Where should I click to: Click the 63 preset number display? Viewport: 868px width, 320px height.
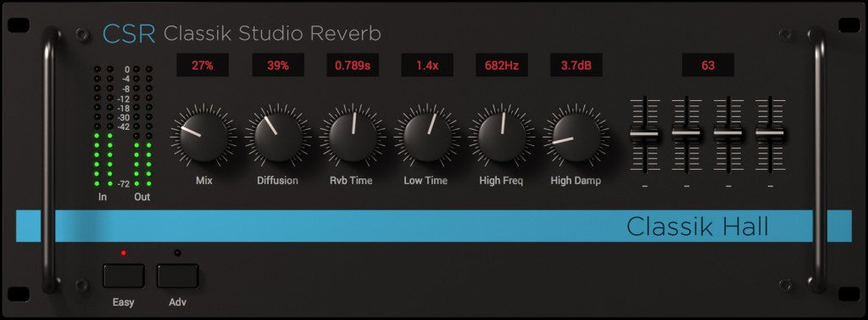(x=708, y=65)
